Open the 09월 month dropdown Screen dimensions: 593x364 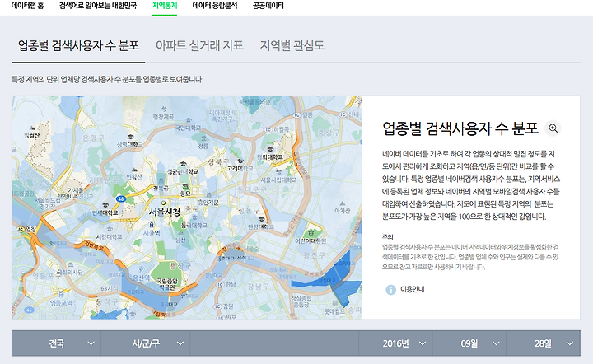tap(469, 343)
